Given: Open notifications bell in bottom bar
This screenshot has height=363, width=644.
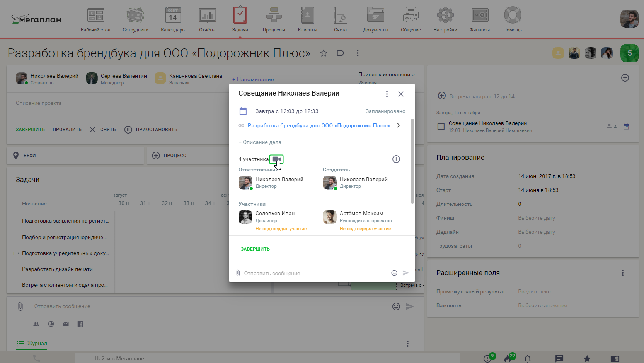Looking at the screenshot, I should coord(528,359).
